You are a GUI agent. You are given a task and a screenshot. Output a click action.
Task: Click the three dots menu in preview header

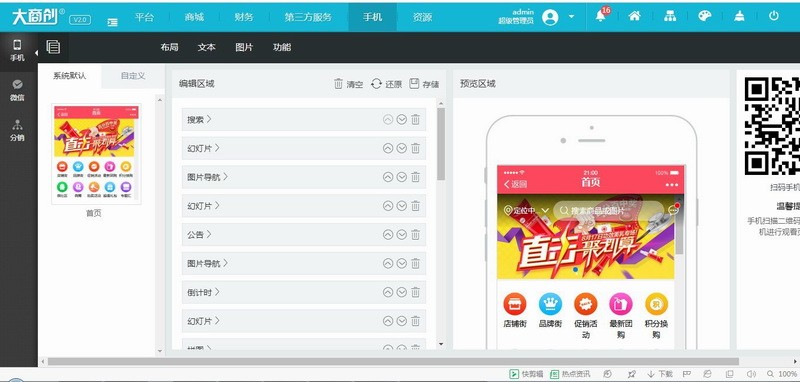click(671, 184)
